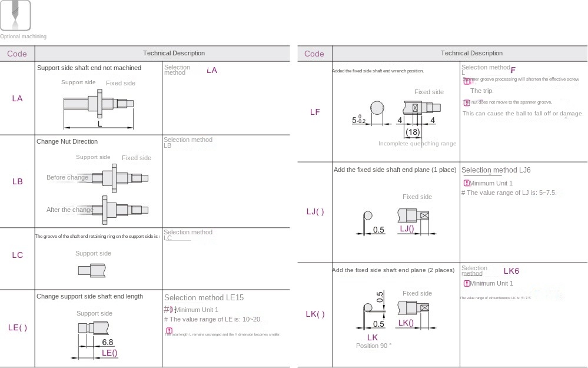Viewport: 588px width, 368px height.
Task: Click the LK circular section showing two planes
Action: coord(368,308)
